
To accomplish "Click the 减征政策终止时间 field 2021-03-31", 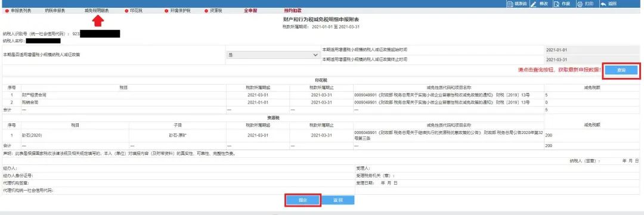I will tap(592, 60).
